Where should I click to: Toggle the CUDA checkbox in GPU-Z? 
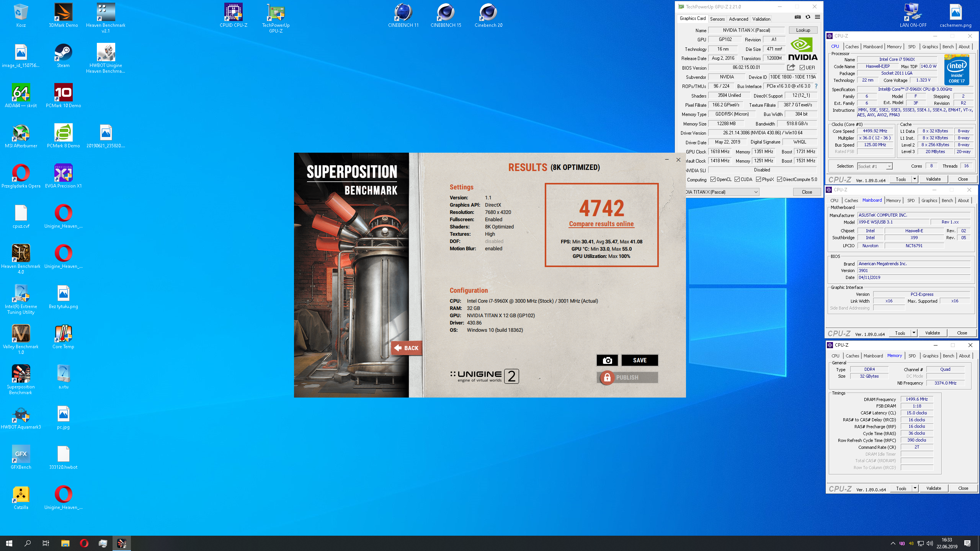pyautogui.click(x=737, y=179)
